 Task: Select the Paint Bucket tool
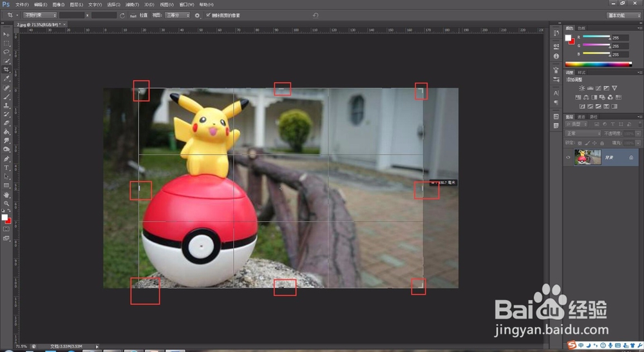(x=6, y=132)
